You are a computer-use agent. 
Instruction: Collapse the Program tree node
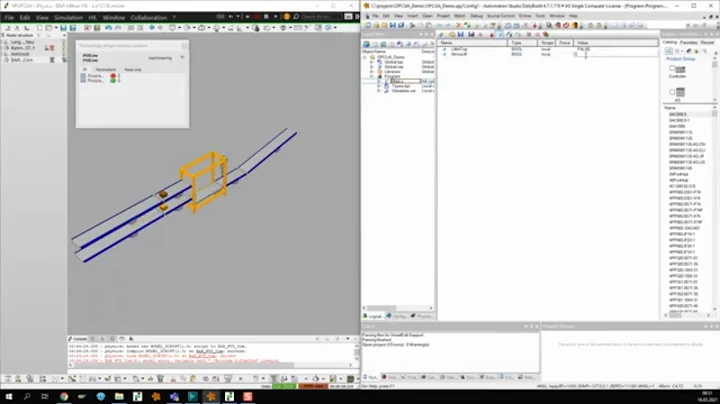point(372,76)
